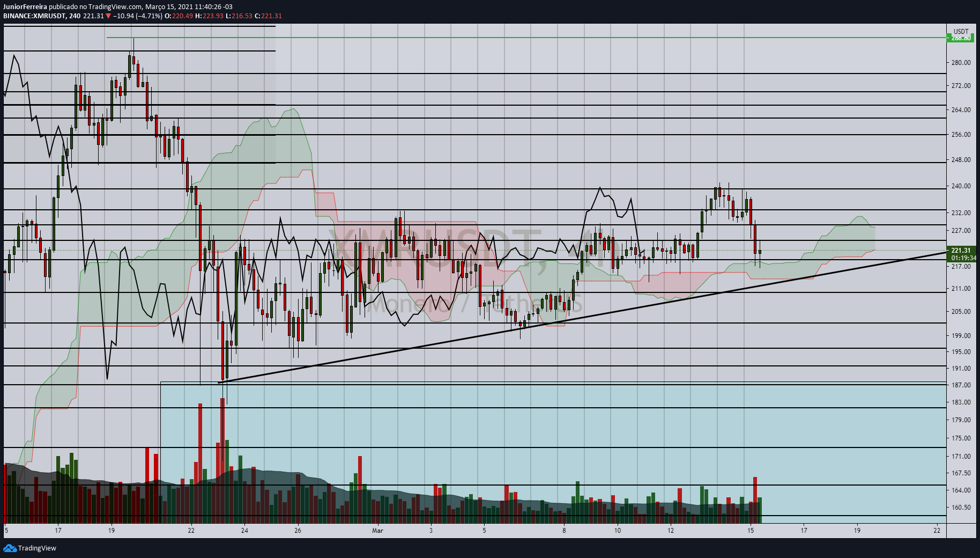Click the current price tag 221.31 on axis
Screen dimensions: 980x558
point(961,251)
